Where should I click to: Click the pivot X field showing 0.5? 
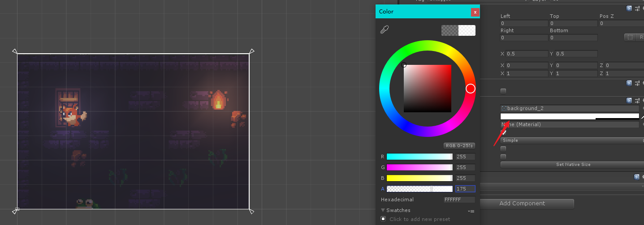(x=527, y=54)
